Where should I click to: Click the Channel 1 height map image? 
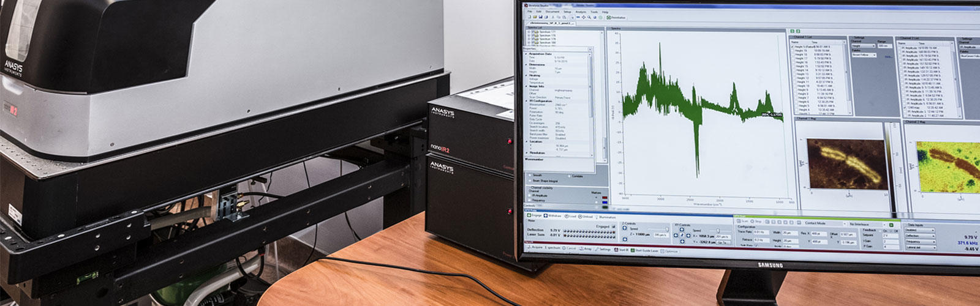846,164
